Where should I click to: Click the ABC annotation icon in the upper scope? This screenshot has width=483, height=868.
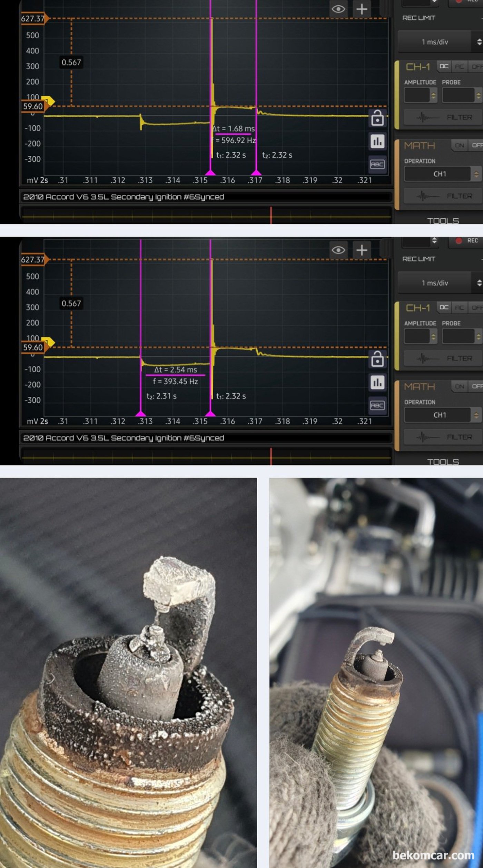(x=377, y=164)
